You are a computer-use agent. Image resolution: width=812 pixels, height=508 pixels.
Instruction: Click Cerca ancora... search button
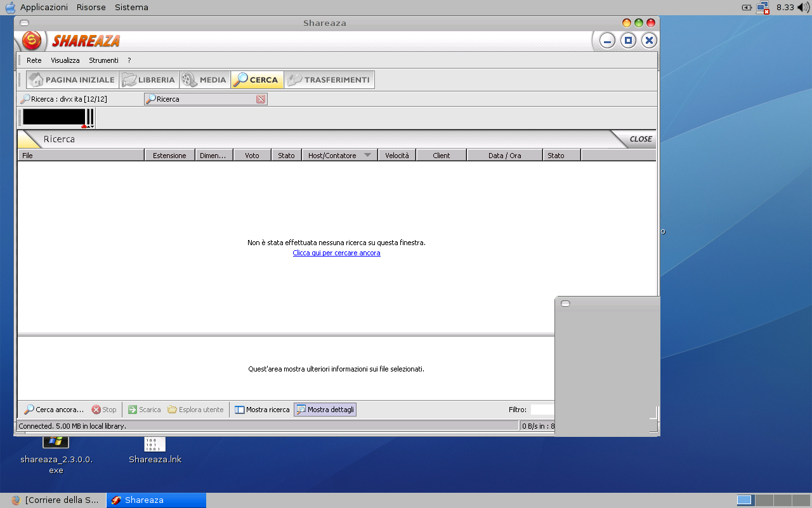coord(54,410)
